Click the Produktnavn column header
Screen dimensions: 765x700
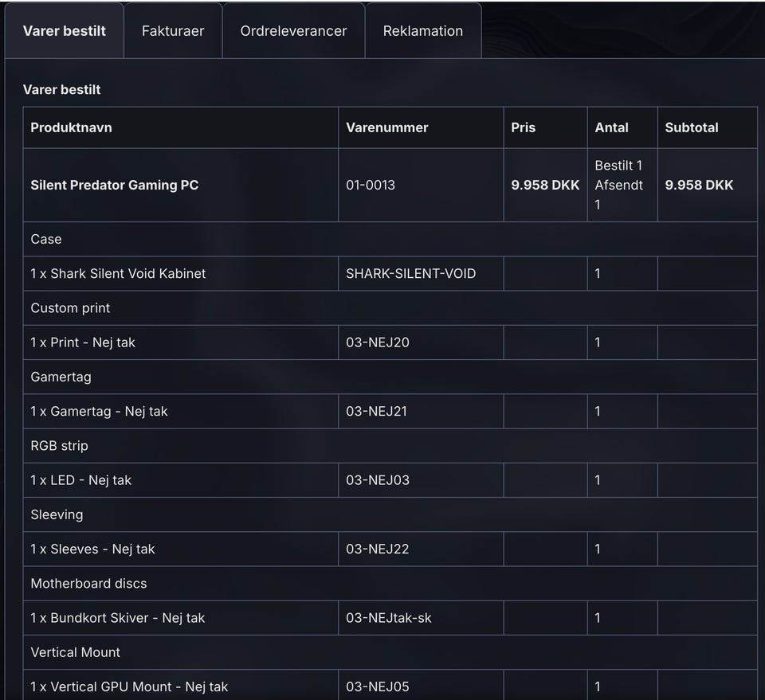tap(71, 127)
